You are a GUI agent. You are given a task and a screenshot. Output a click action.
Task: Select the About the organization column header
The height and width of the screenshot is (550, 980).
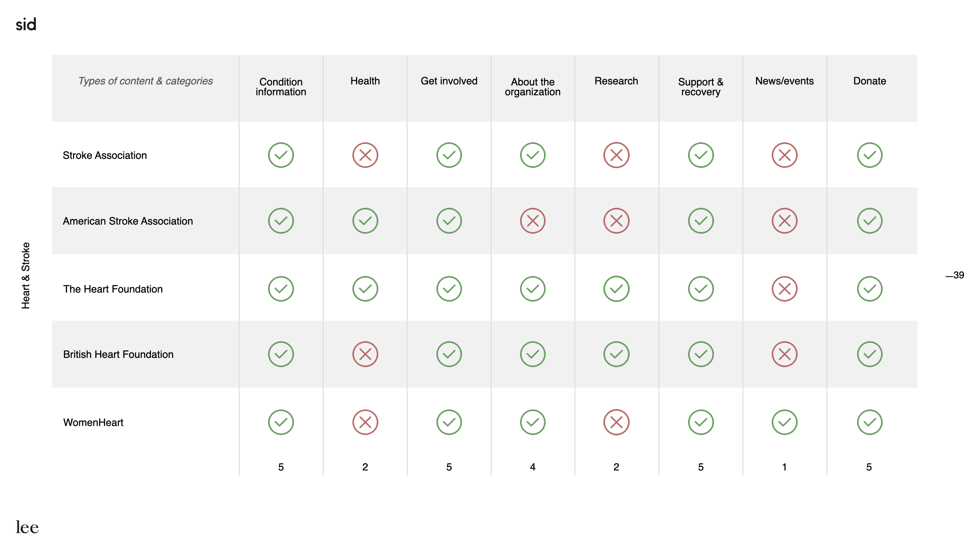pos(533,87)
